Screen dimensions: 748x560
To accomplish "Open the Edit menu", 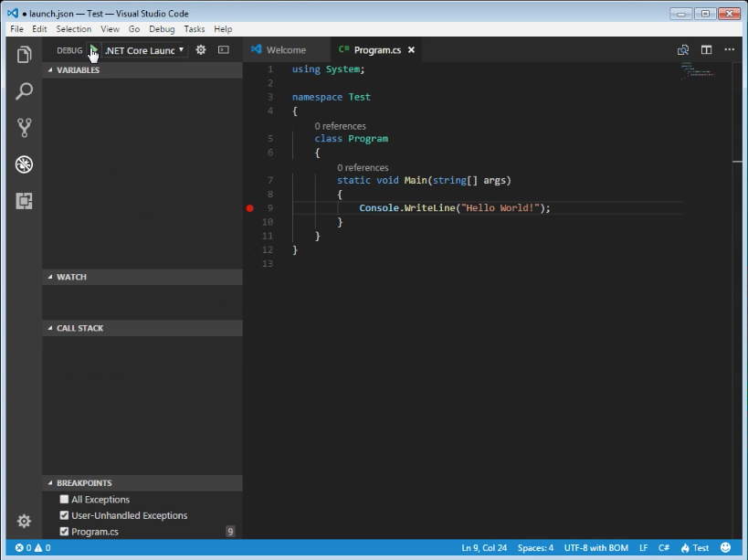I will [39, 29].
